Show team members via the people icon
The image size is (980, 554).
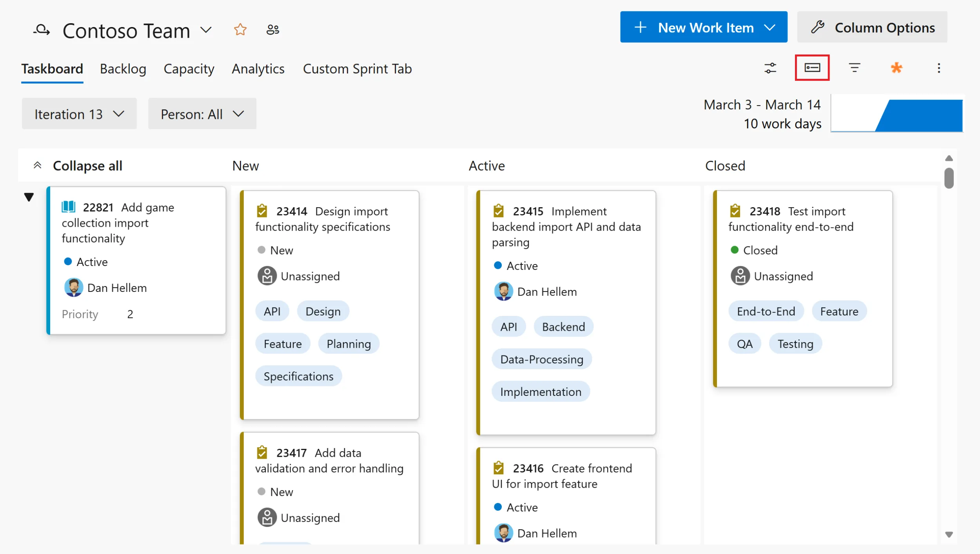click(273, 29)
